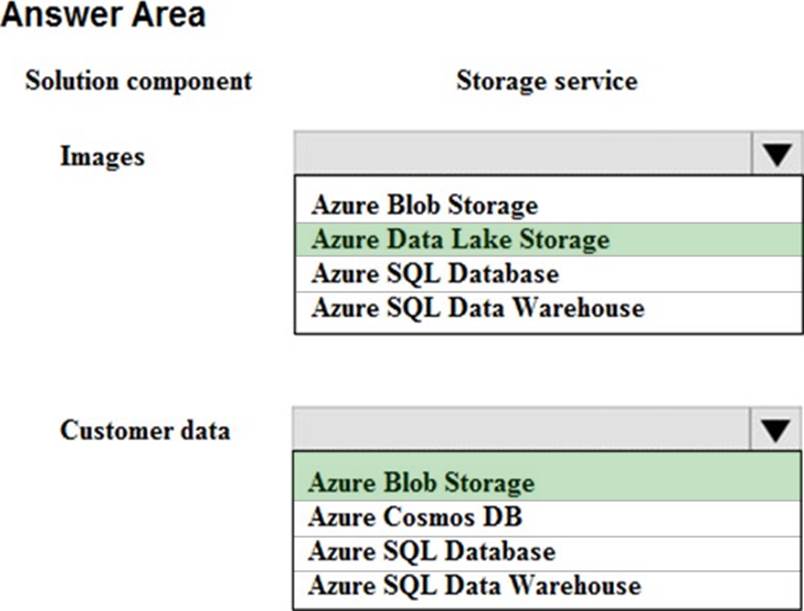The image size is (804, 611).
Task: Click the Storage service column header
Action: coord(546,80)
